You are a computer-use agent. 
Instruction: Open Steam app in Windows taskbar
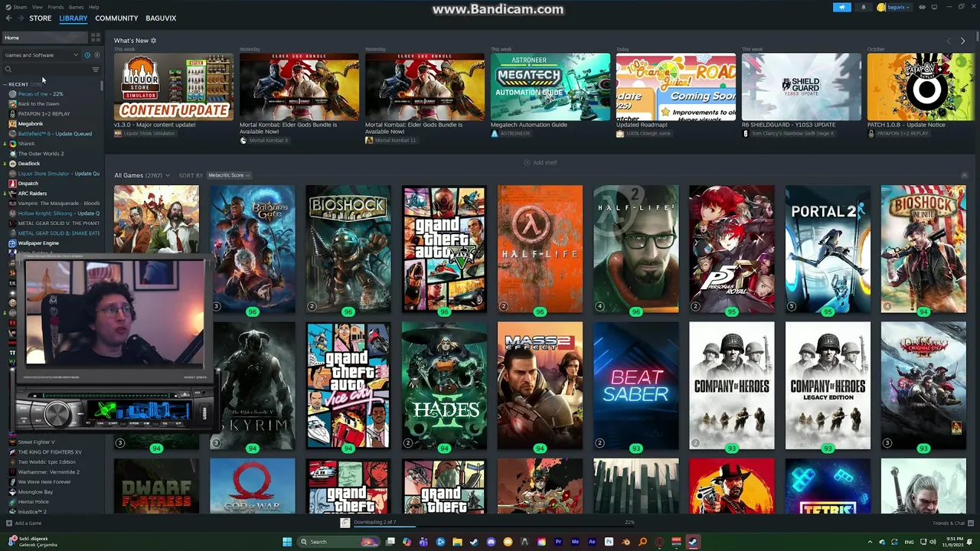[x=693, y=542]
